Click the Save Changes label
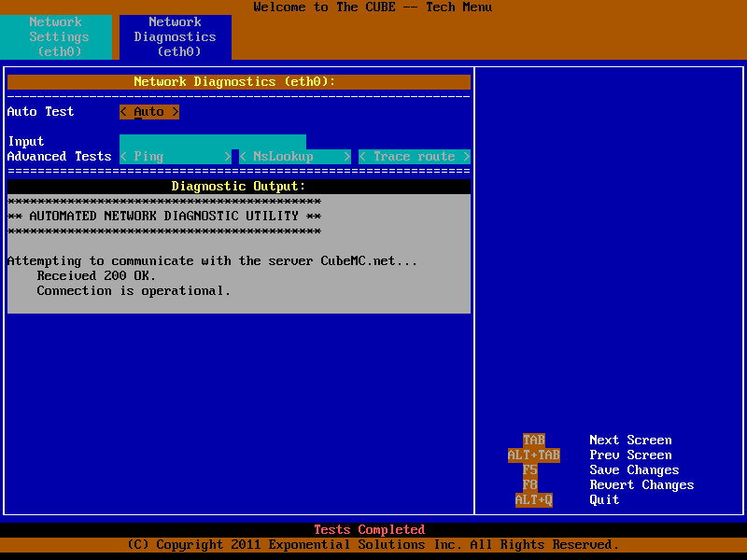 click(635, 469)
